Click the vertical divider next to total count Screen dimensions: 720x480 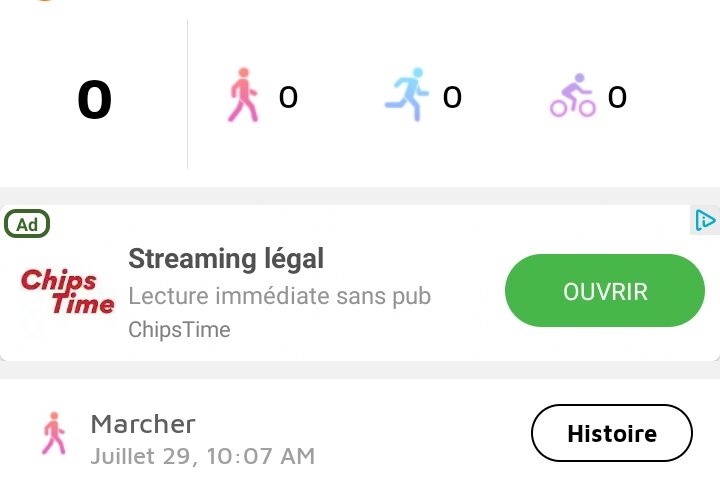click(x=187, y=94)
